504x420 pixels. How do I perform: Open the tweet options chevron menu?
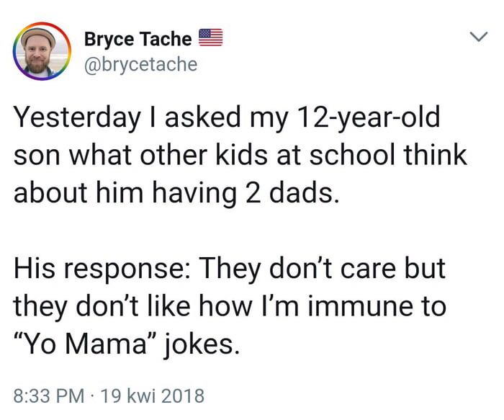(479, 36)
